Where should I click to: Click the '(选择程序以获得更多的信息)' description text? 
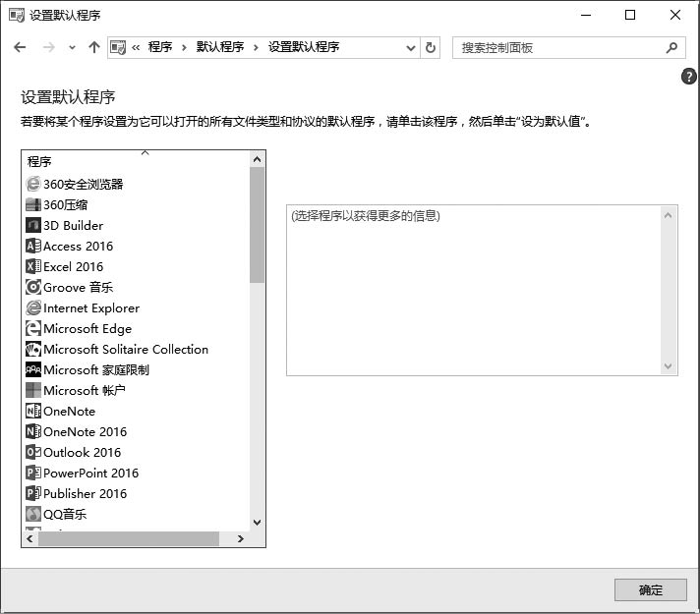(x=366, y=216)
